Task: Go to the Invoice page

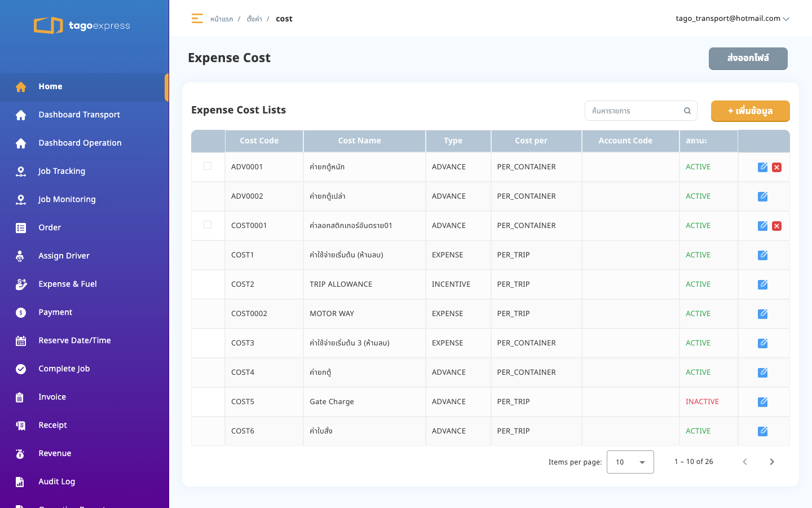Action: click(x=85, y=397)
